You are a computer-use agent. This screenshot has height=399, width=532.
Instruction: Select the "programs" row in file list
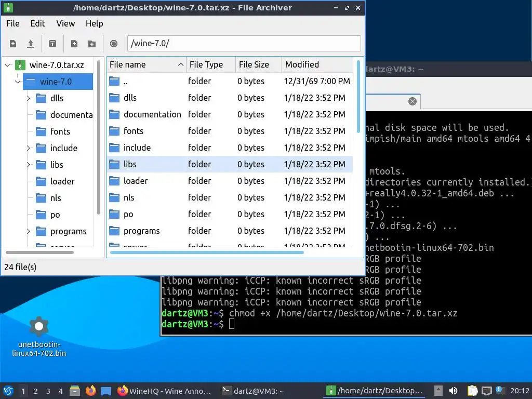coord(230,231)
